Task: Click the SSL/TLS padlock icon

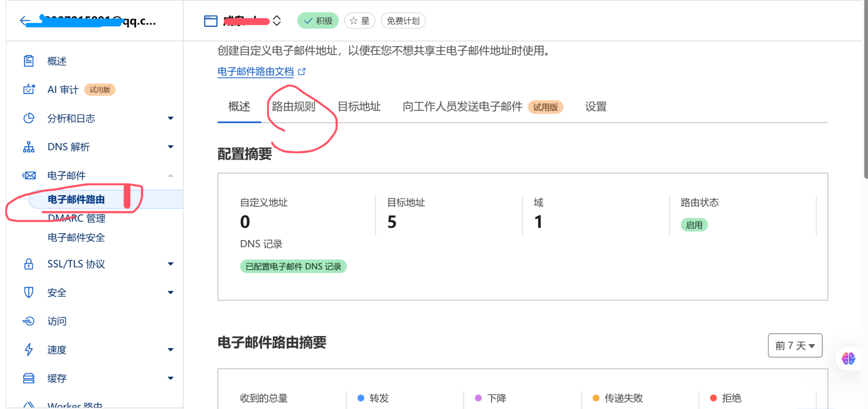Action: pos(29,264)
